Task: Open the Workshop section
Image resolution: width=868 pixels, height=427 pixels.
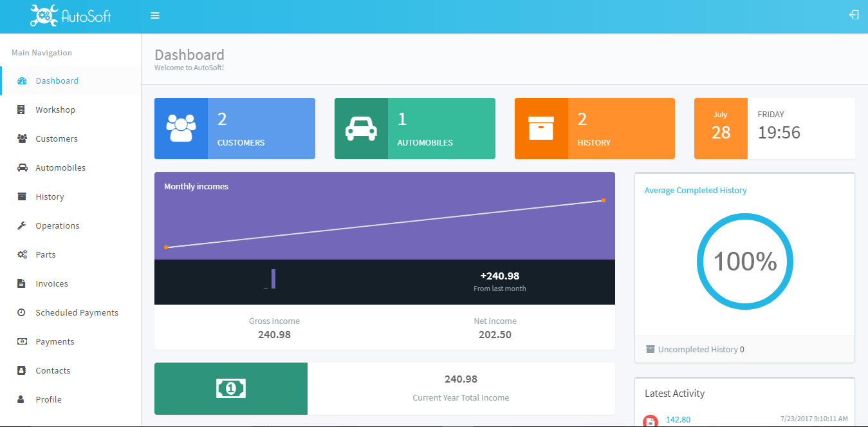Action: click(x=55, y=109)
